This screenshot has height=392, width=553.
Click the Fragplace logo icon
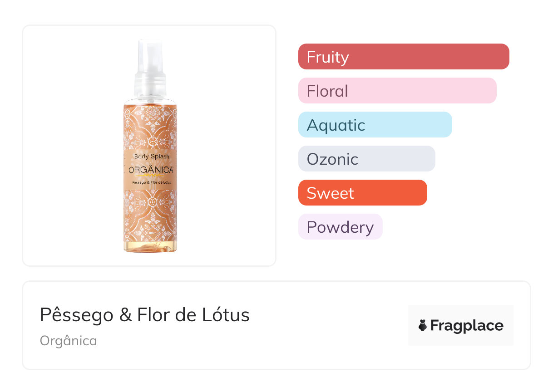423,325
